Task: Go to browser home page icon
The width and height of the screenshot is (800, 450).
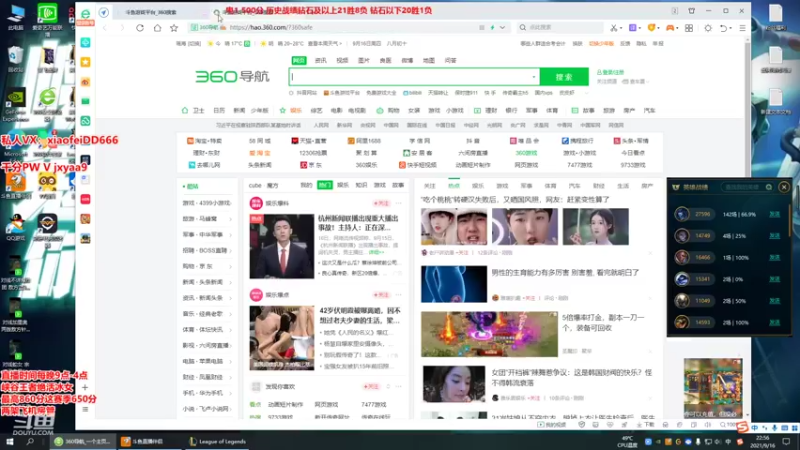Action: coord(157,28)
